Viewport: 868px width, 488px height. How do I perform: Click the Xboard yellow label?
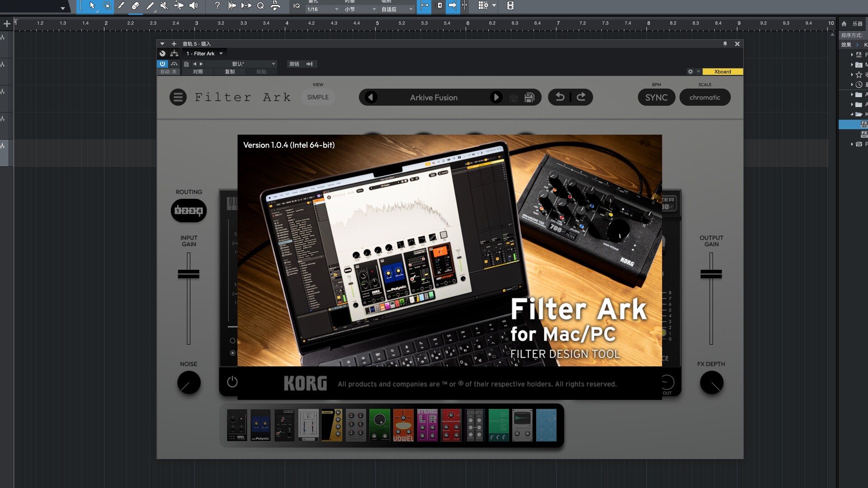(722, 71)
